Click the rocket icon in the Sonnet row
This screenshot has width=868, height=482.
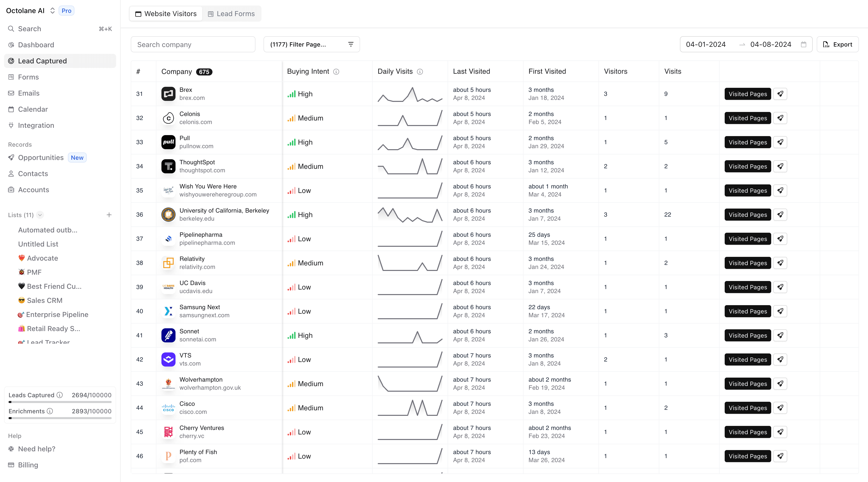[x=780, y=335]
